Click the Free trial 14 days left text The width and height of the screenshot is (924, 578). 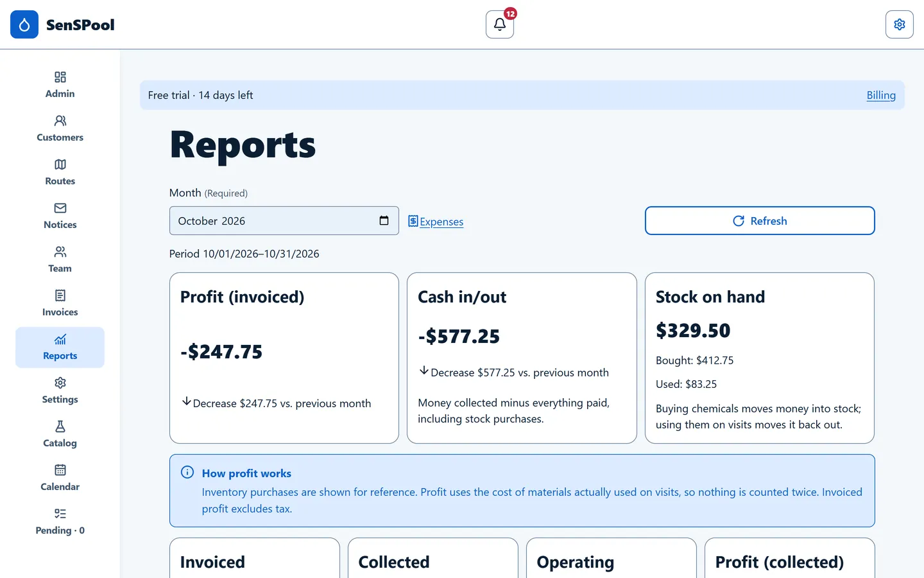coord(201,95)
